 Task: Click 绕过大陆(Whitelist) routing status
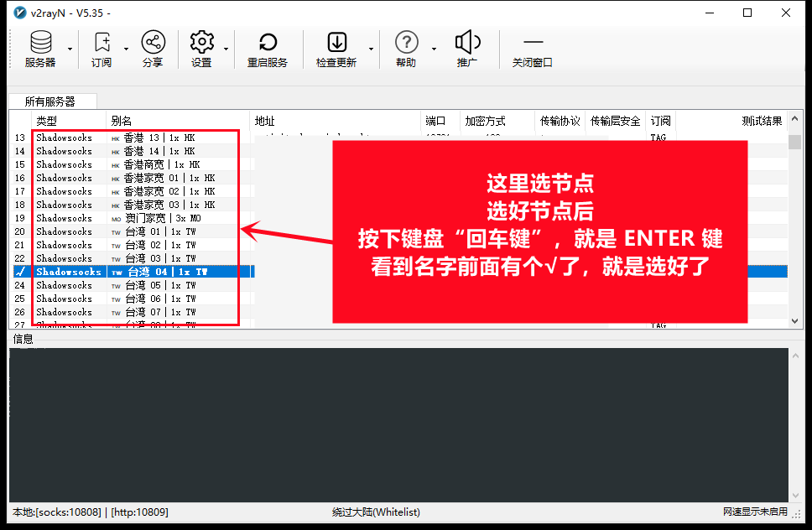click(376, 512)
